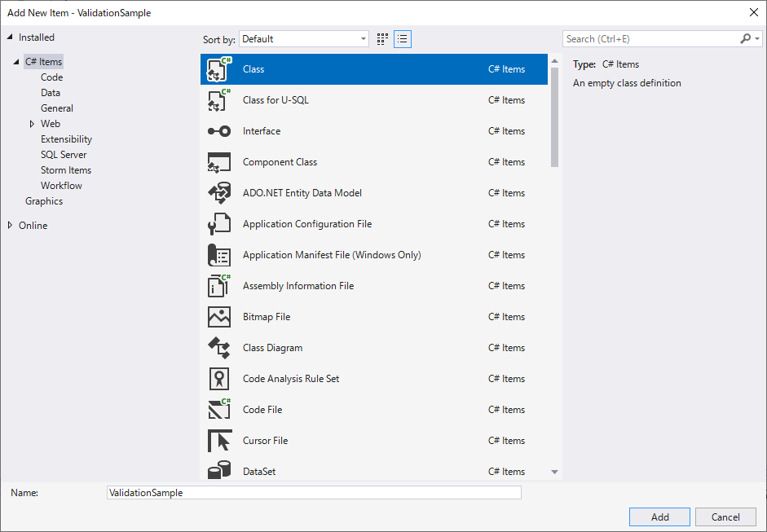Select the Class for U-SQL icon
The image size is (767, 532).
click(x=218, y=99)
